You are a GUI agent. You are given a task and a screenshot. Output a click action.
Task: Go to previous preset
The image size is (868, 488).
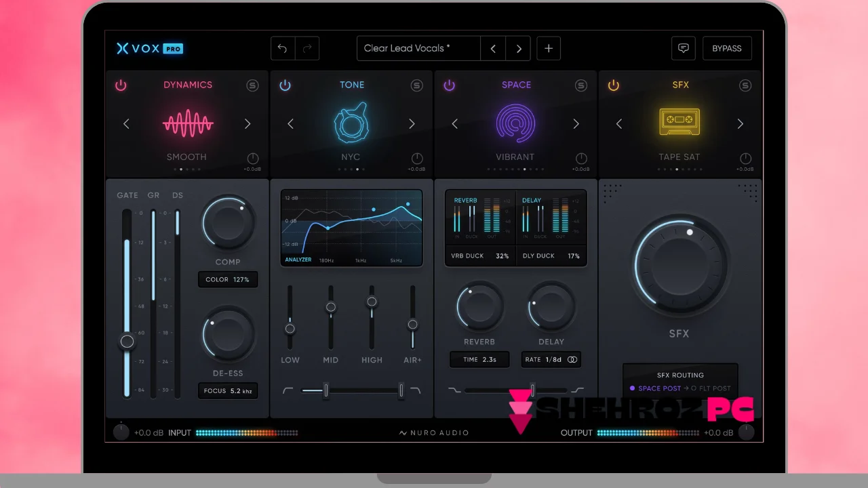coord(493,48)
